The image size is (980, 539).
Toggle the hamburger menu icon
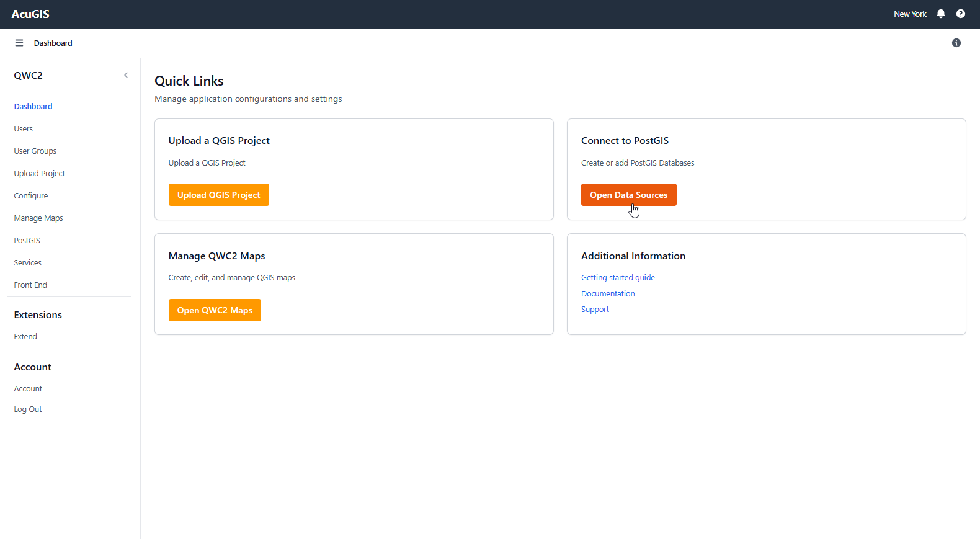click(19, 43)
